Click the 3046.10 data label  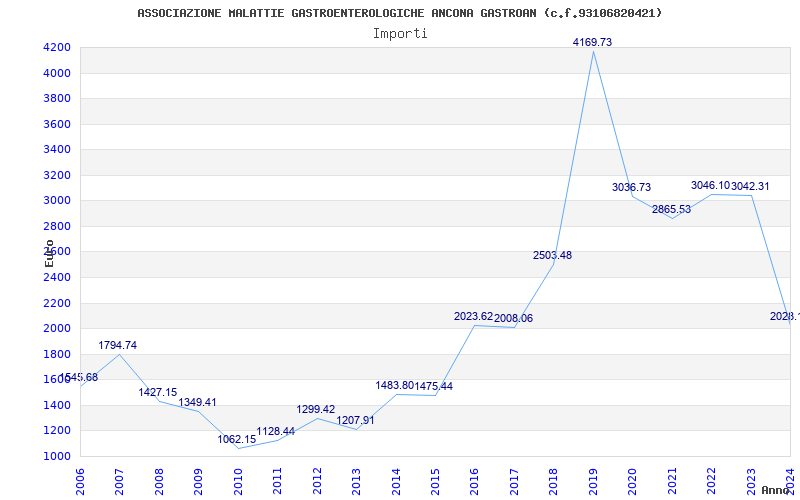710,185
